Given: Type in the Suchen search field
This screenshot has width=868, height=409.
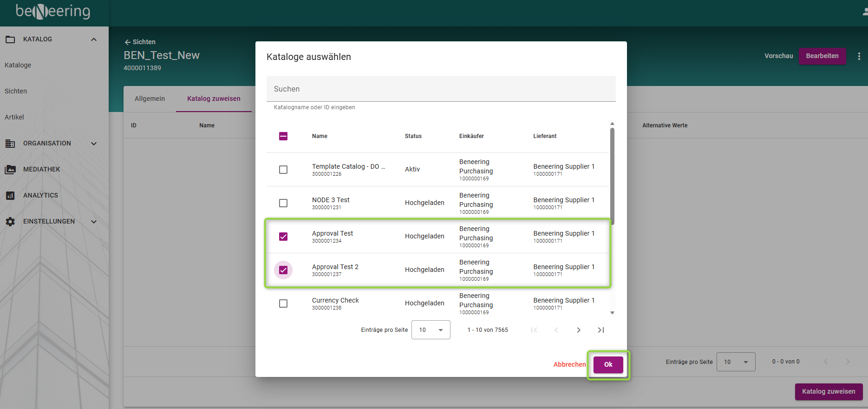Looking at the screenshot, I should pyautogui.click(x=440, y=89).
